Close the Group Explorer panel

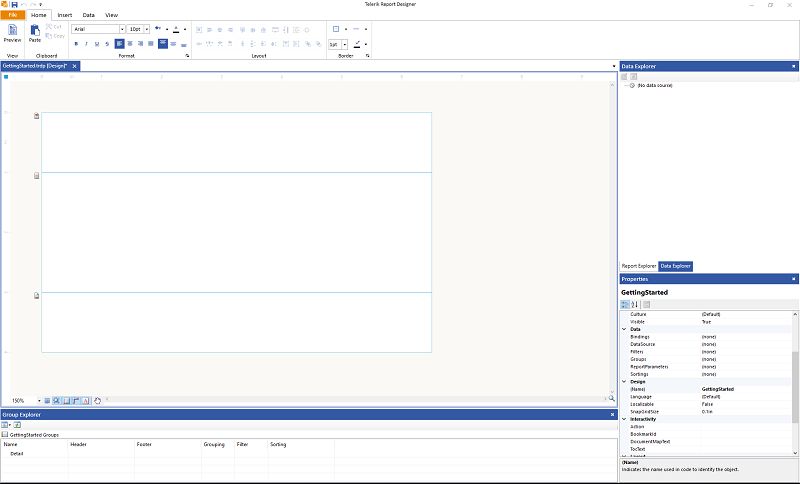[x=613, y=415]
